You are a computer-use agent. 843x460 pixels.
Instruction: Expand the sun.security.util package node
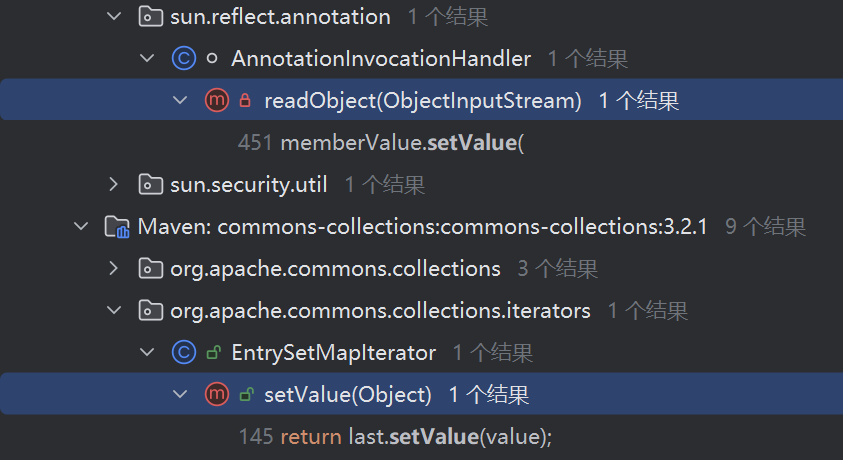click(113, 184)
